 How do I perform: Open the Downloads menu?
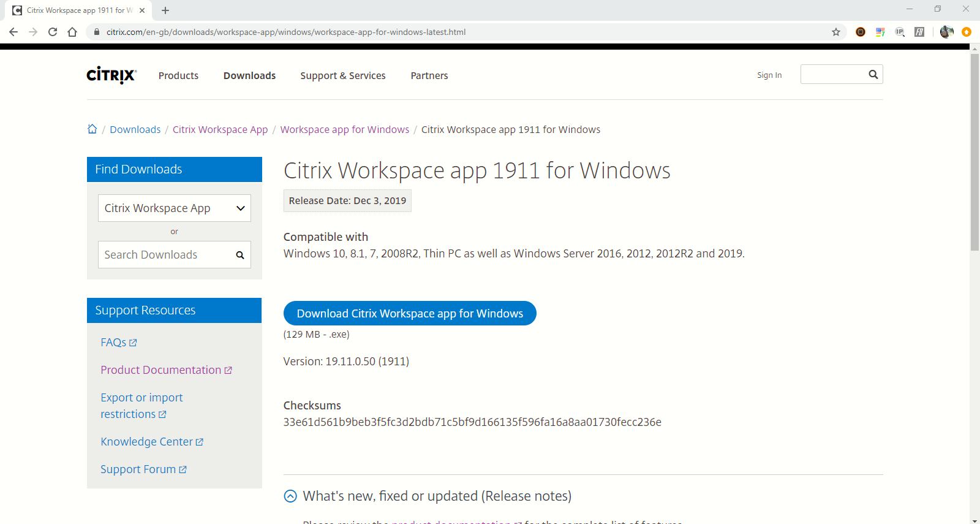249,75
